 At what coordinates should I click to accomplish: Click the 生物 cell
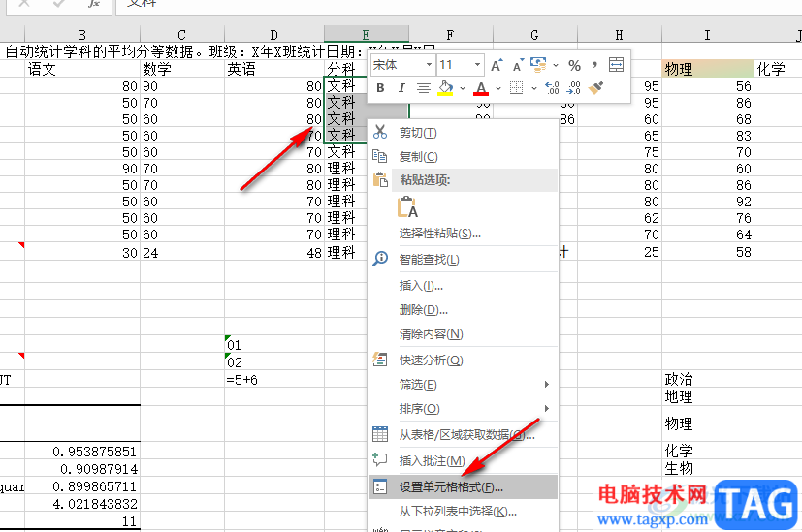coord(708,468)
